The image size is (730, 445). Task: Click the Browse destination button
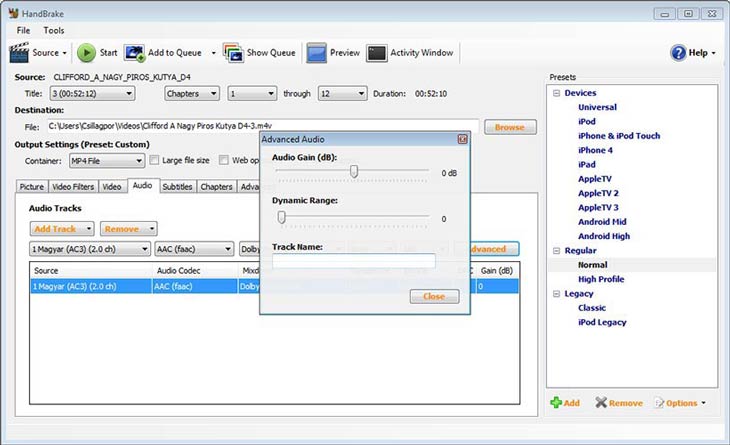tap(510, 127)
